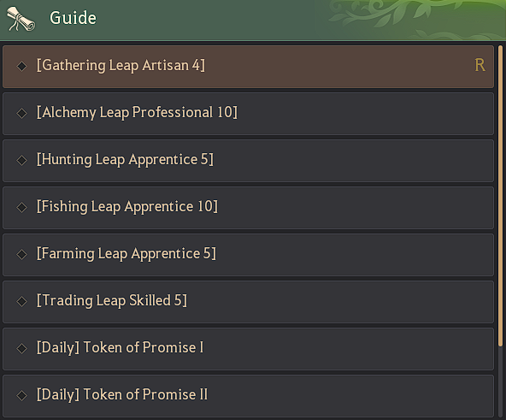Click the diamond icon beside Farming Leap Apprentice 5

[22, 255]
